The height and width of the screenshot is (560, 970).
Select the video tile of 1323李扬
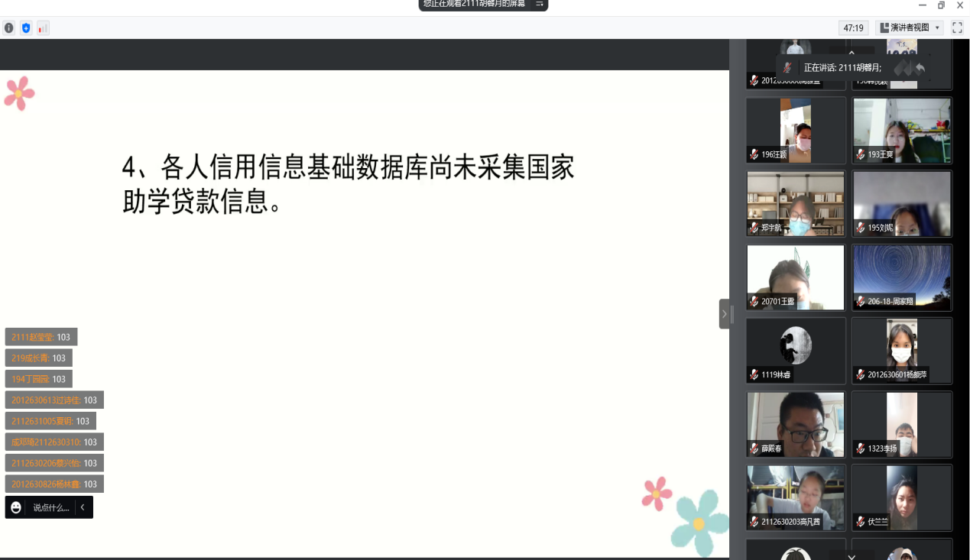(x=902, y=425)
